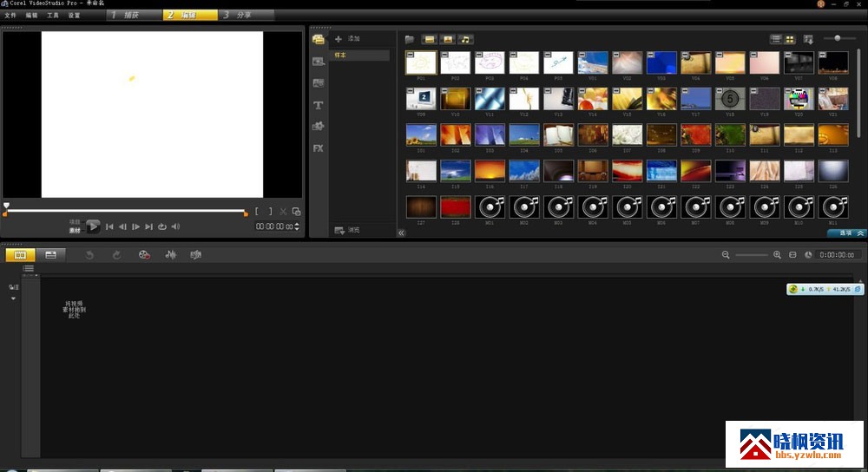The width and height of the screenshot is (868, 472).
Task: Toggle photo files visibility in library
Action: coord(448,39)
